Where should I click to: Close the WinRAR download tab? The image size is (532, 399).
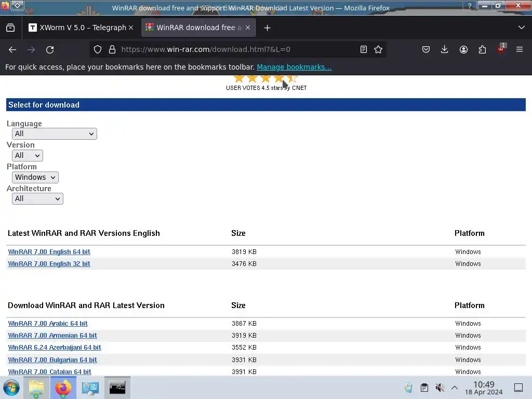click(x=248, y=28)
